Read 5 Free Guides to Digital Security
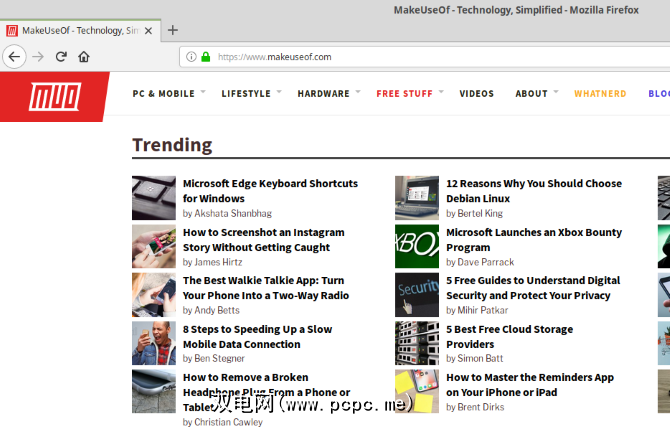Viewport: 670px width, 427px height. click(533, 288)
